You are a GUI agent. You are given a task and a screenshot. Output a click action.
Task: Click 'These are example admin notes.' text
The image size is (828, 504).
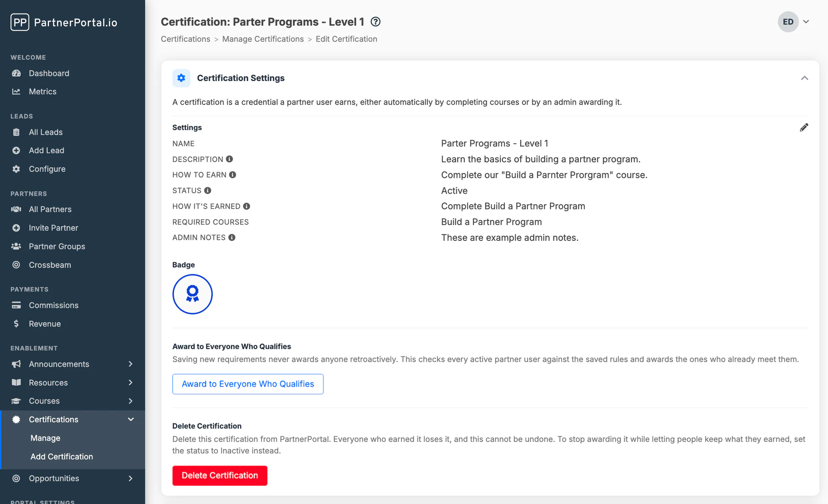coord(510,238)
